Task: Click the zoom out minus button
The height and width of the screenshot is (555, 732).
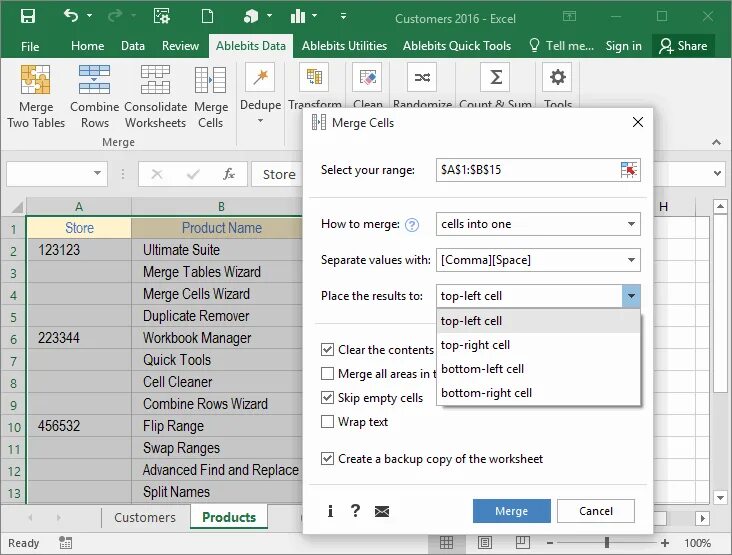Action: (550, 543)
